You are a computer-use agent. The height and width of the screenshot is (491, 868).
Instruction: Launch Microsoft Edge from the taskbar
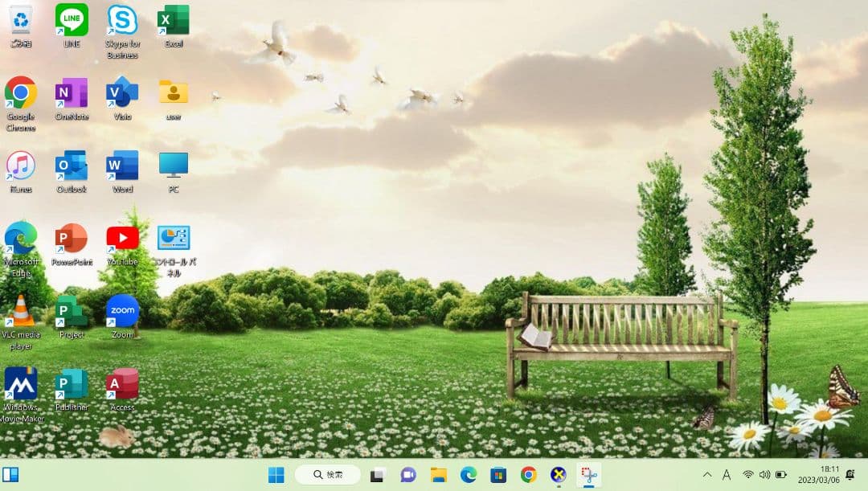[x=468, y=474]
